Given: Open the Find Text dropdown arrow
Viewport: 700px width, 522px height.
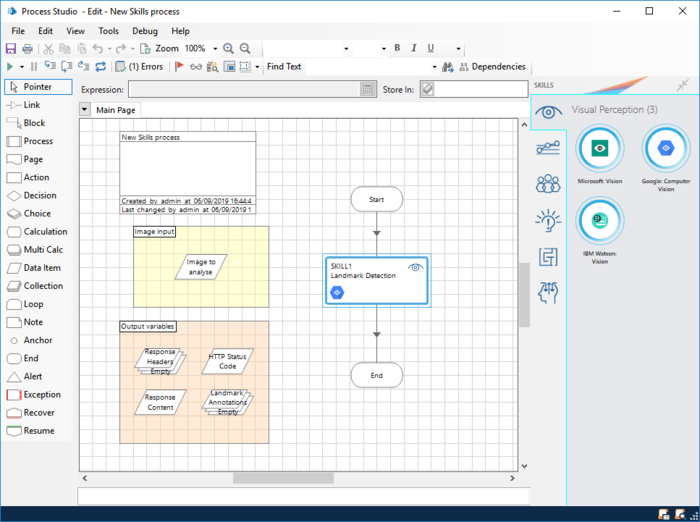Looking at the screenshot, I should click(434, 67).
